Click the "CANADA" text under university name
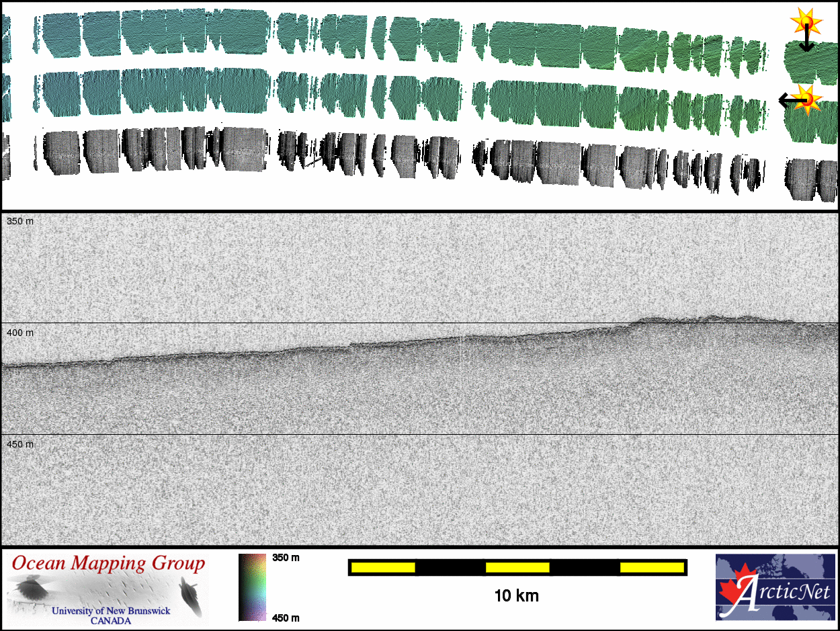The image size is (840, 631). pos(111,620)
